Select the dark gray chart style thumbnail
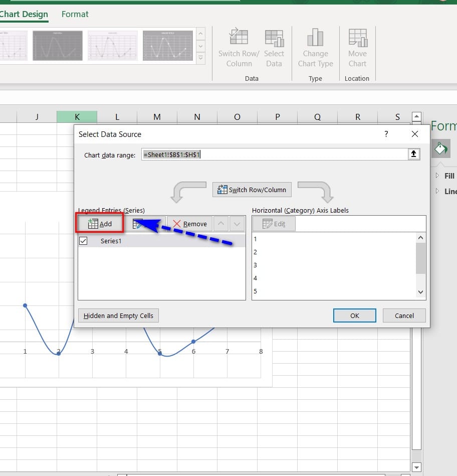This screenshot has height=476, width=457. pyautogui.click(x=58, y=46)
